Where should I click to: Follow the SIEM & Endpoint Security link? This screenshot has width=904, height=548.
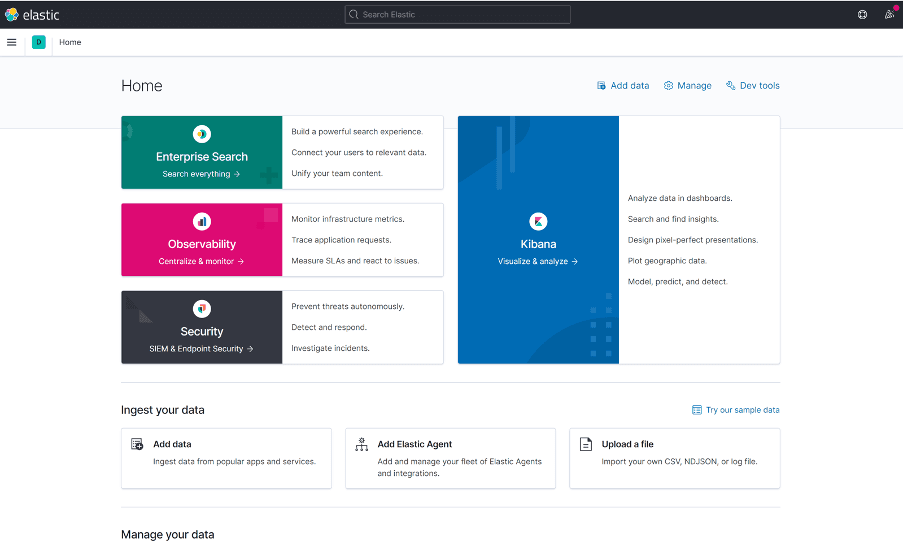point(201,349)
